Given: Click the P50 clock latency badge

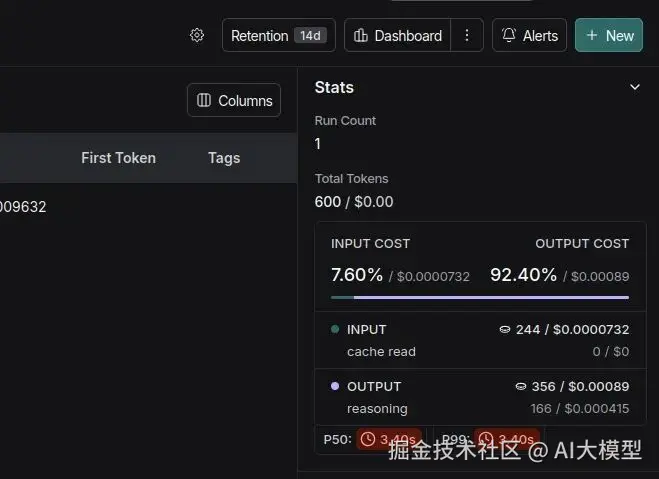Looking at the screenshot, I should [x=389, y=440].
